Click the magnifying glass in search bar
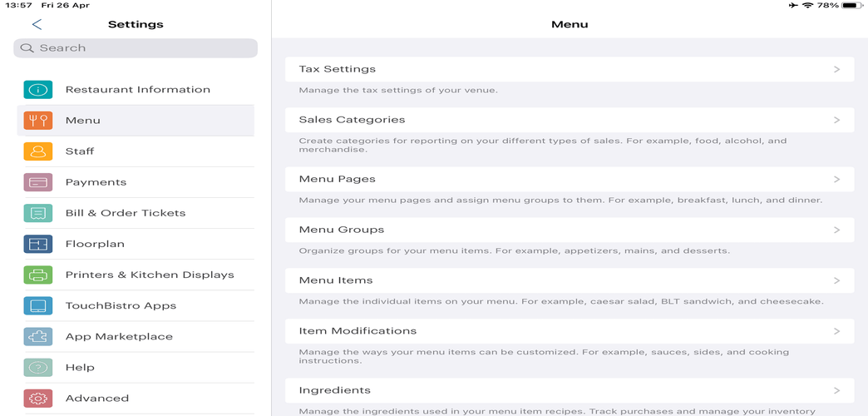The height and width of the screenshot is (416, 868). (x=27, y=48)
